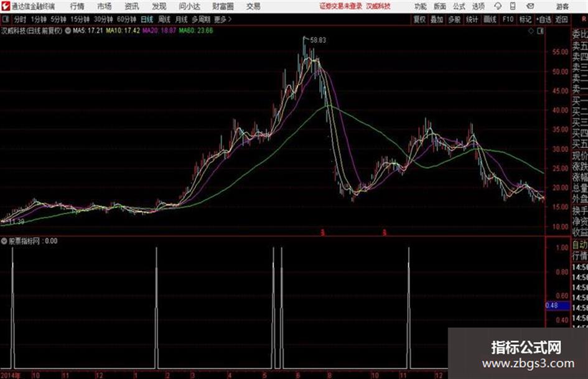Expand the 股票指标网 sub-indicator dropdown circle

(x=4, y=241)
